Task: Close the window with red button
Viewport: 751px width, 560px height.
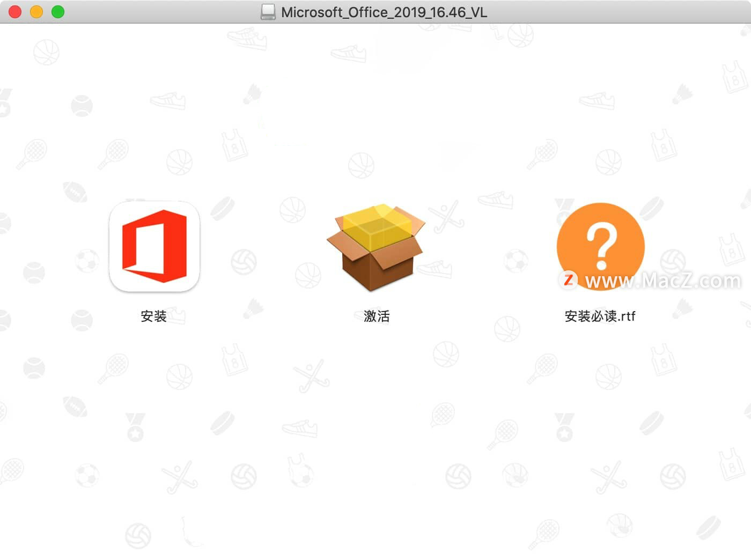Action: pos(15,12)
